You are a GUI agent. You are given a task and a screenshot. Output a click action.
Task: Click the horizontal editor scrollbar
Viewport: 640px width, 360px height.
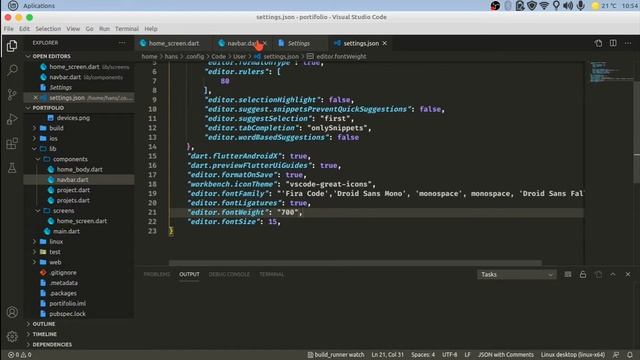[356, 263]
